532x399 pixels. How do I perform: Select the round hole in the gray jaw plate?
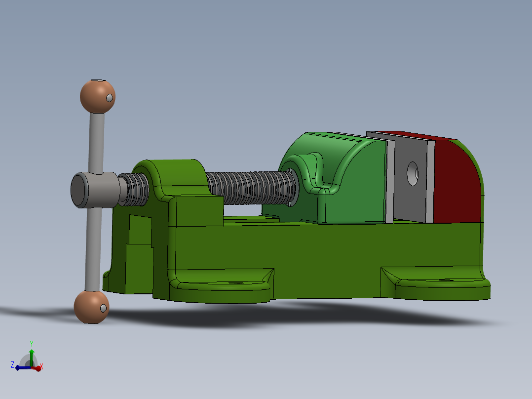412,173
